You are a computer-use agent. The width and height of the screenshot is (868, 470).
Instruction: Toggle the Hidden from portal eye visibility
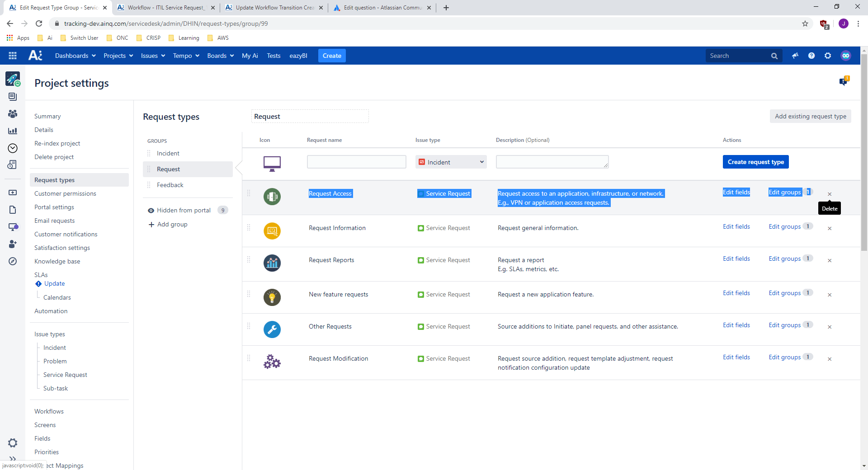click(x=151, y=210)
